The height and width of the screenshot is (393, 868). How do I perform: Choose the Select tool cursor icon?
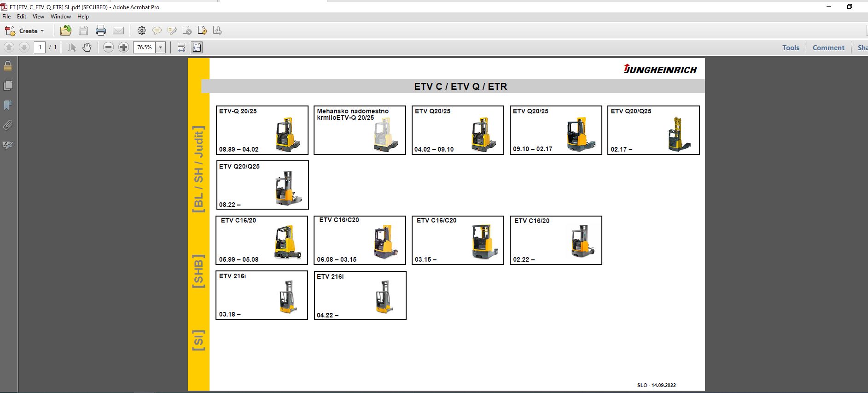[72, 47]
